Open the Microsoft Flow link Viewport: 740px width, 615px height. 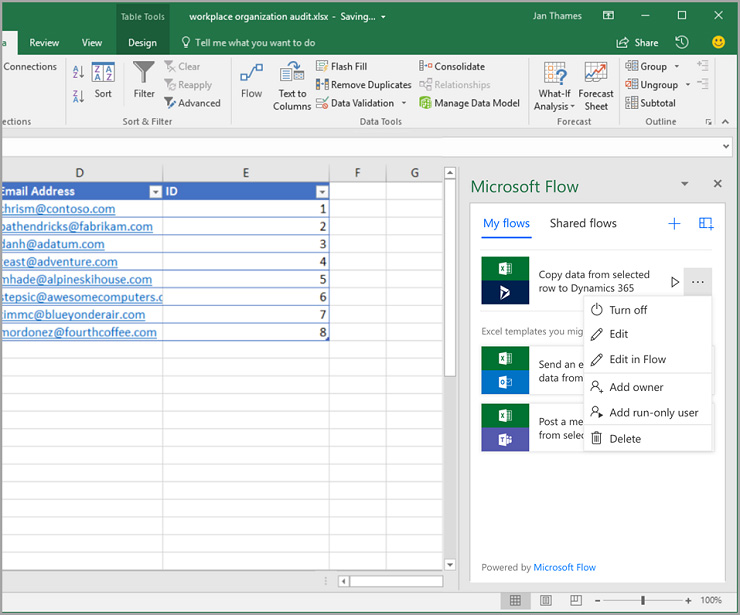(564, 567)
